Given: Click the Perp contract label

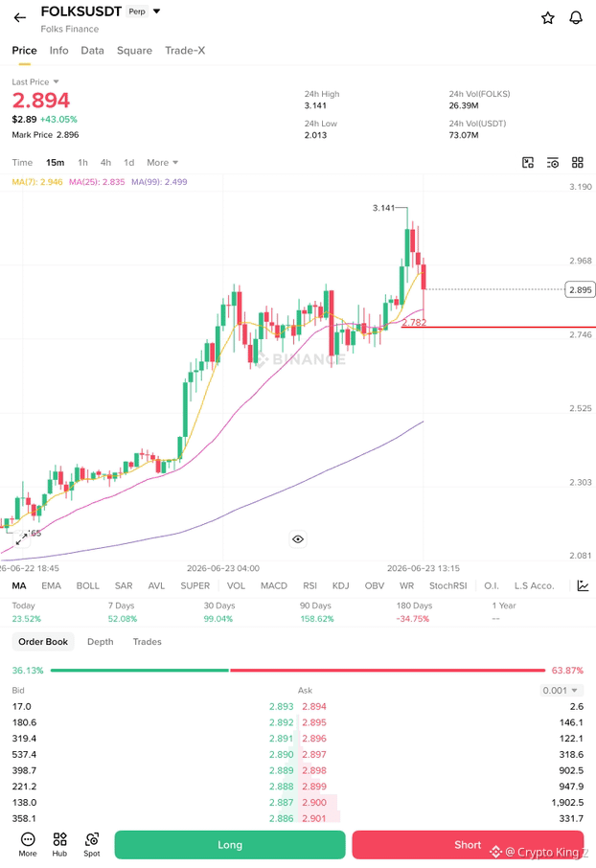Looking at the screenshot, I should (x=137, y=11).
